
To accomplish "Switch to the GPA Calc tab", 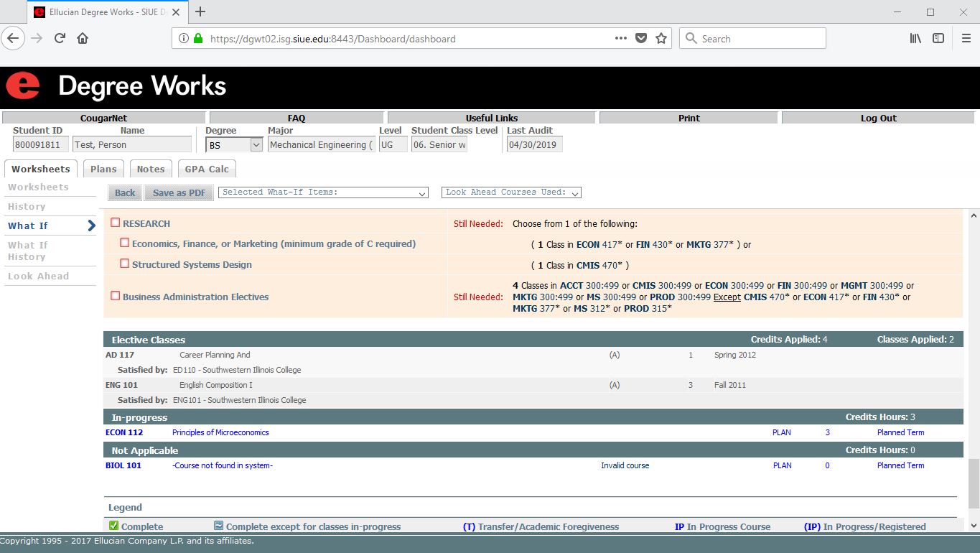I will tap(207, 169).
